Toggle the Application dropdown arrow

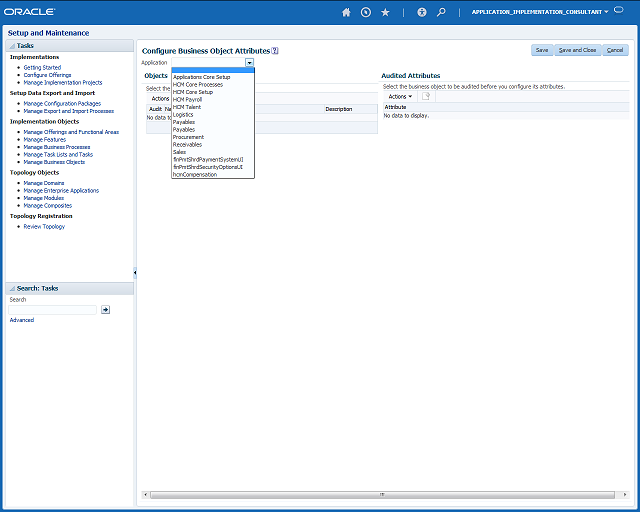pos(249,62)
